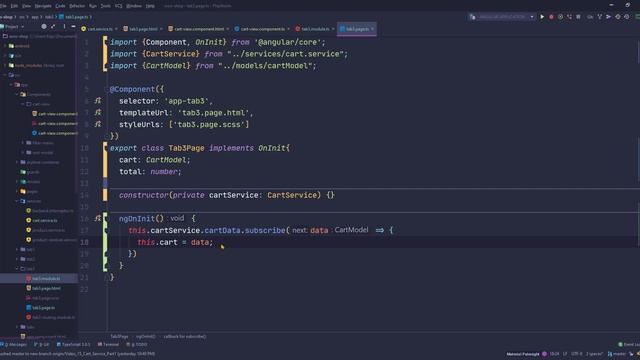Viewport: 640px width, 360px height.
Task: Click the profiler icon next to coverage
Action: pos(569,17)
